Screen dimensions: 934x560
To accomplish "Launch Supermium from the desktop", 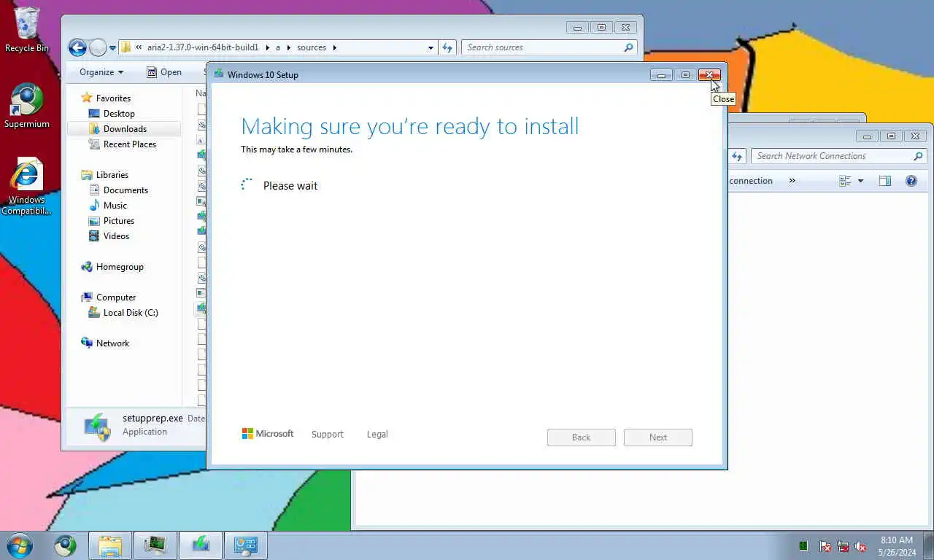I will click(x=27, y=106).
